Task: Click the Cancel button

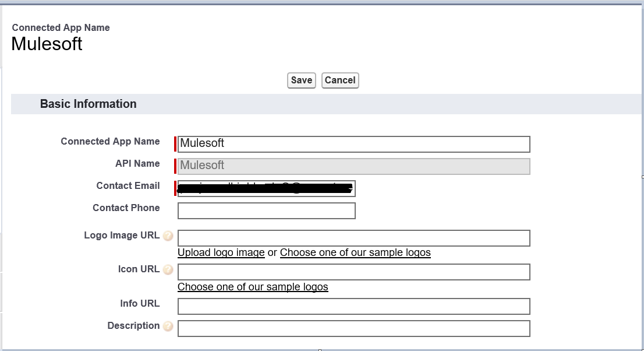Action: (x=340, y=80)
